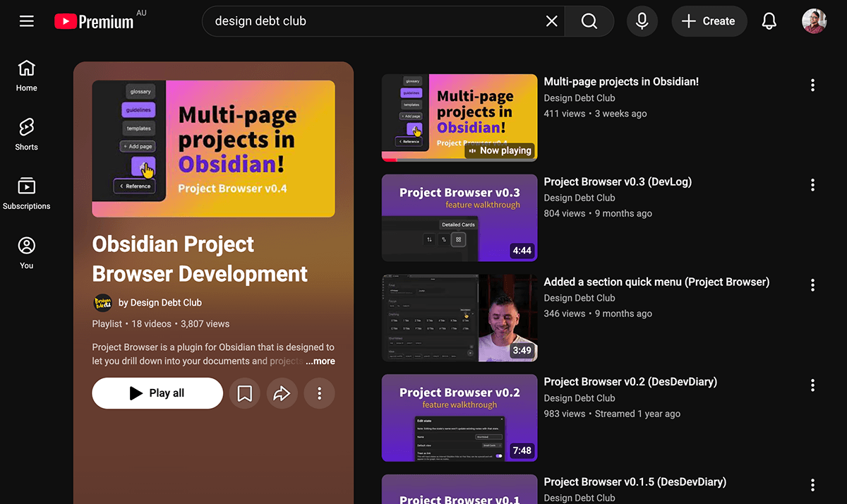Open the by Design Debt Club channel link
Image resolution: width=847 pixels, height=504 pixels.
[x=160, y=303]
